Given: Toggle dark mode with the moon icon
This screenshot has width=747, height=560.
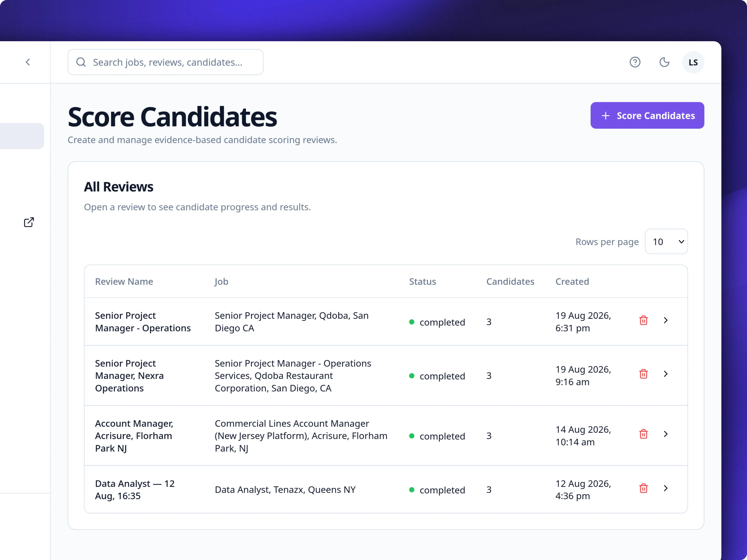Looking at the screenshot, I should click(x=664, y=62).
